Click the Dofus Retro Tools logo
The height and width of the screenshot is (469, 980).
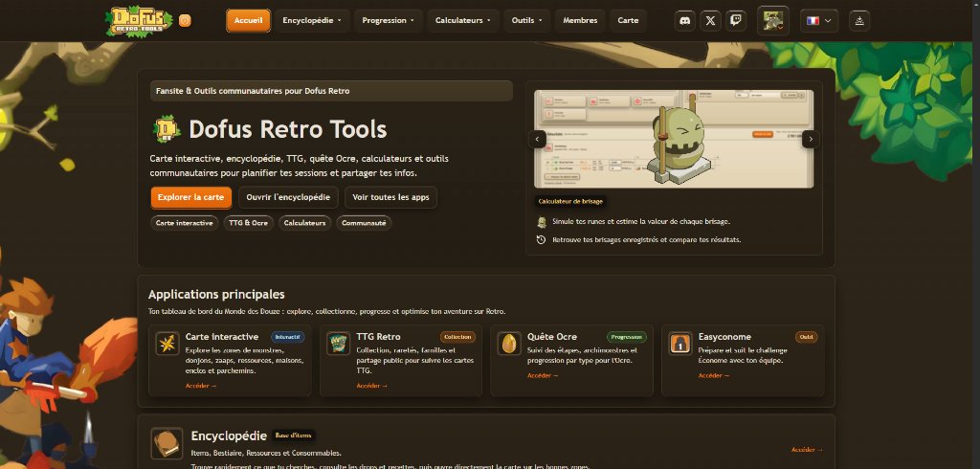[x=138, y=21]
